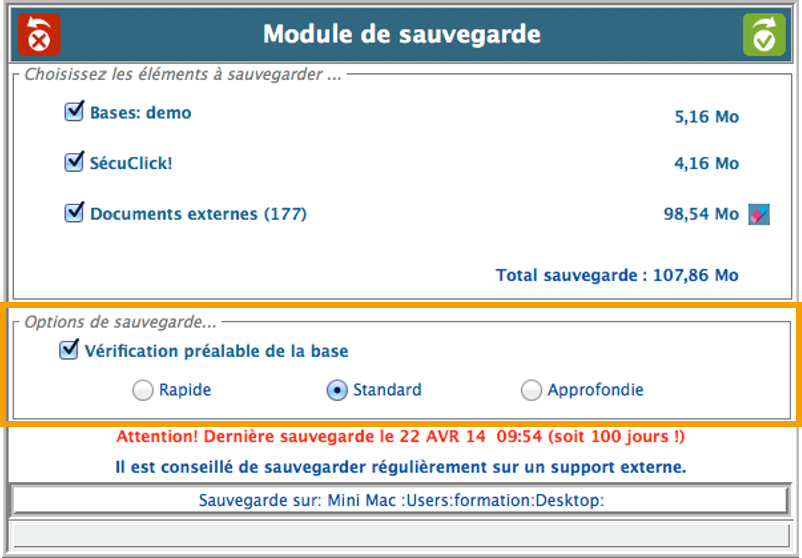
Task: Choose the Standard verification radio button
Action: point(337,390)
